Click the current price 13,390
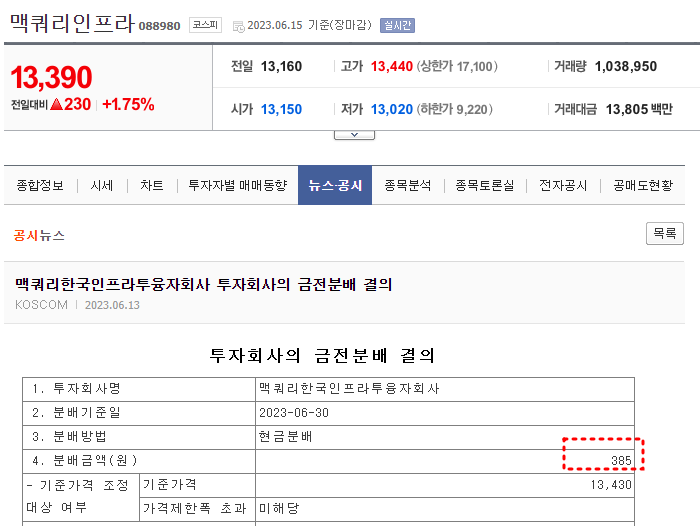This screenshot has width=700, height=526. click(x=51, y=77)
